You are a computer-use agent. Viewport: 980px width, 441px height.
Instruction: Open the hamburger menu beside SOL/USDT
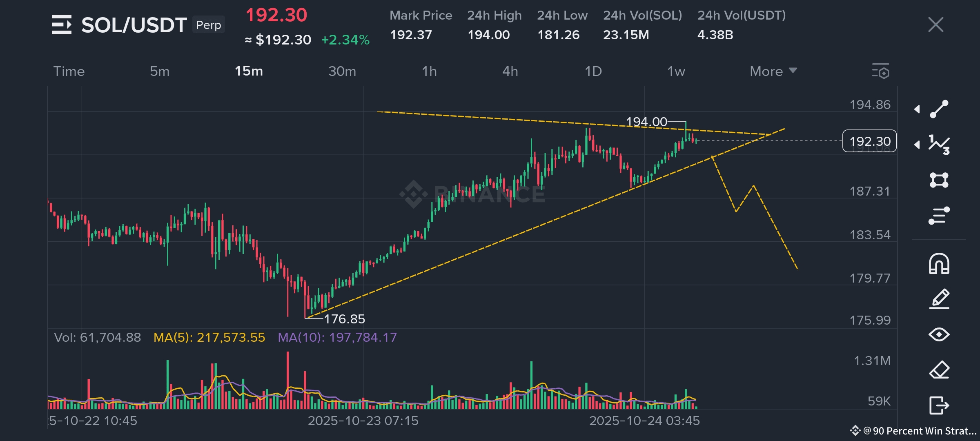pyautogui.click(x=61, y=24)
